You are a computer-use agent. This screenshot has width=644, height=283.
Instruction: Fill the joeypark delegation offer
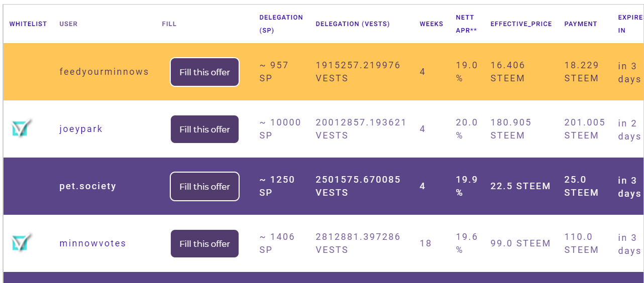204,129
